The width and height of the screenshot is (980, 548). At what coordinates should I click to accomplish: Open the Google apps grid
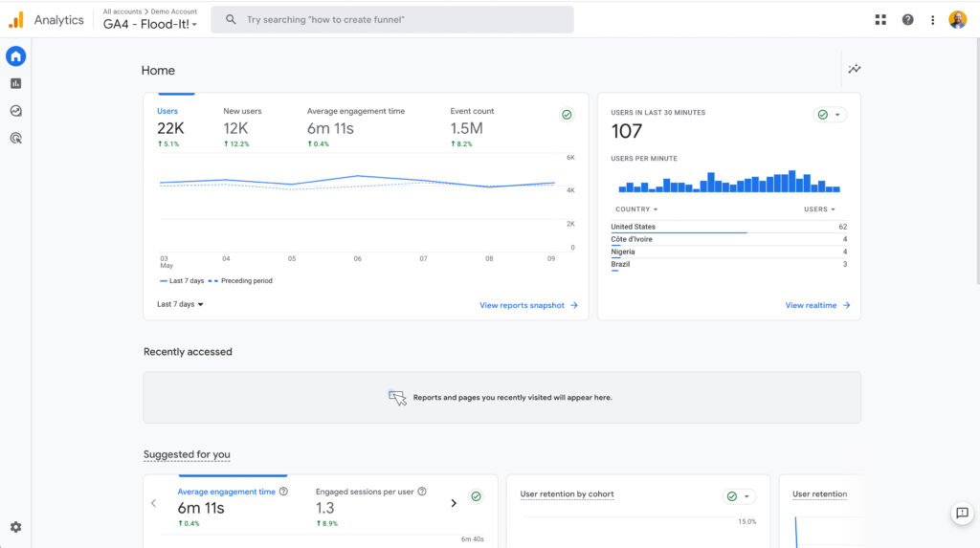click(880, 20)
